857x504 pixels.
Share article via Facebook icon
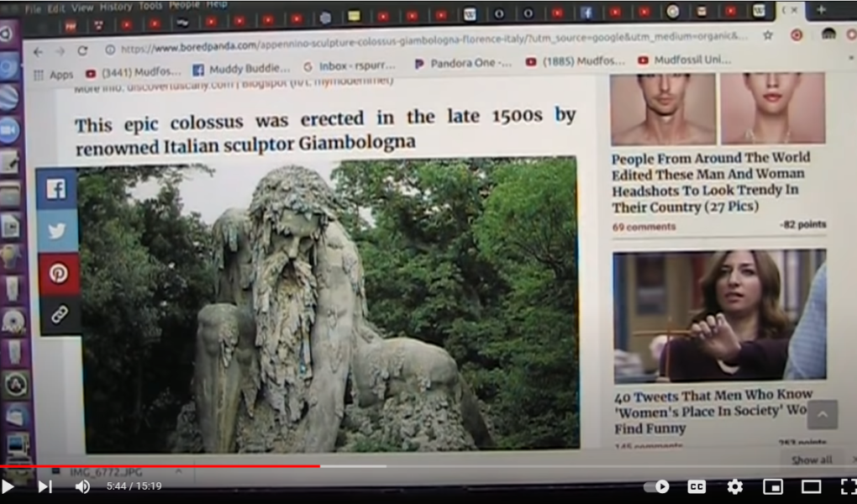[x=57, y=190]
